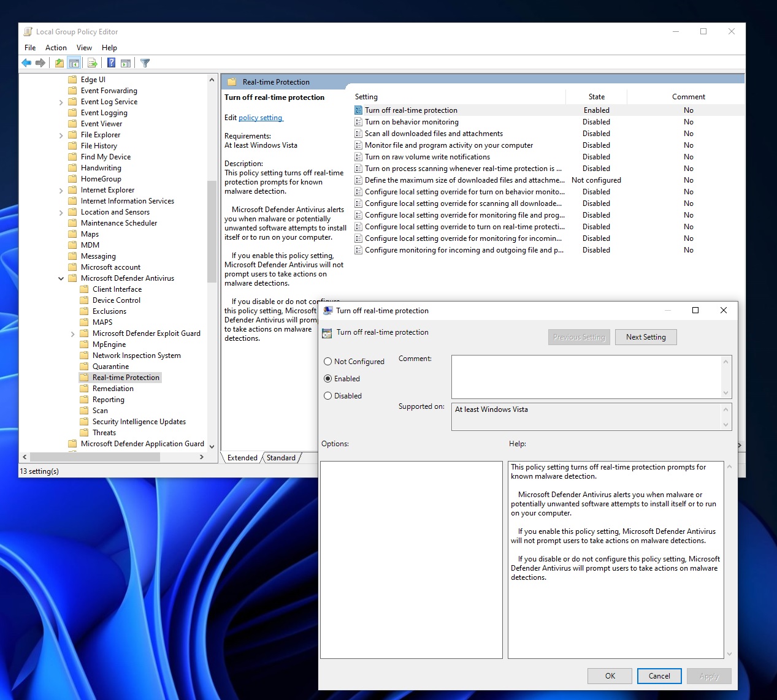The height and width of the screenshot is (700, 777).
Task: Click the folder icon for Threats
Action: pos(84,433)
